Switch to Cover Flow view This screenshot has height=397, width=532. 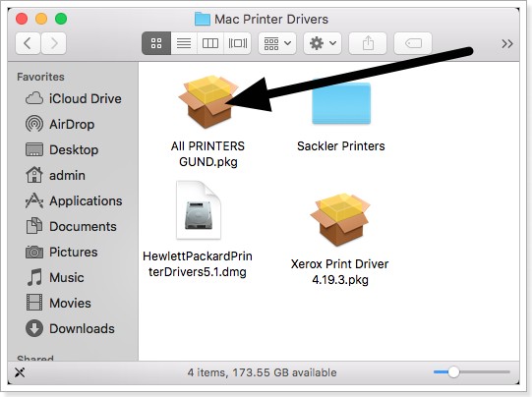point(238,43)
